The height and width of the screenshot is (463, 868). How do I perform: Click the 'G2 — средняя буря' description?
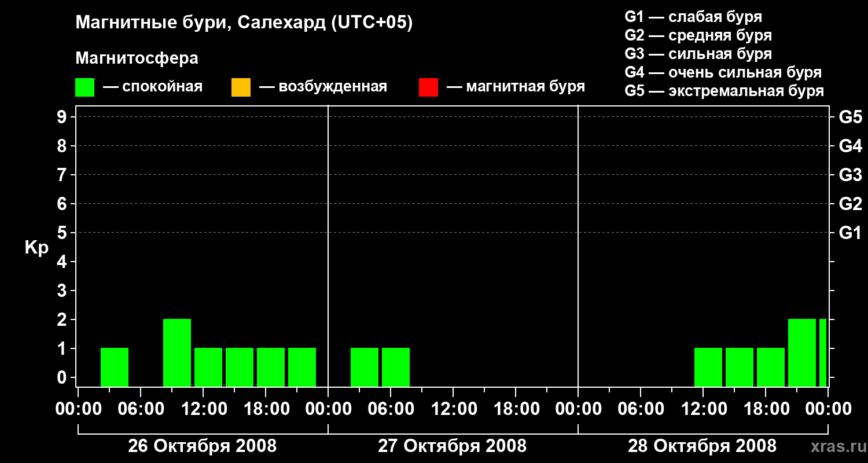coord(698,35)
